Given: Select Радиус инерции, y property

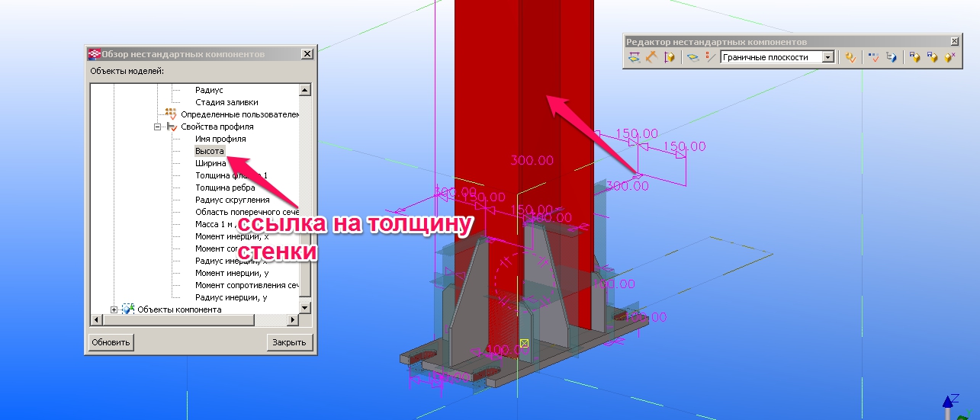Looking at the screenshot, I should pos(231,297).
